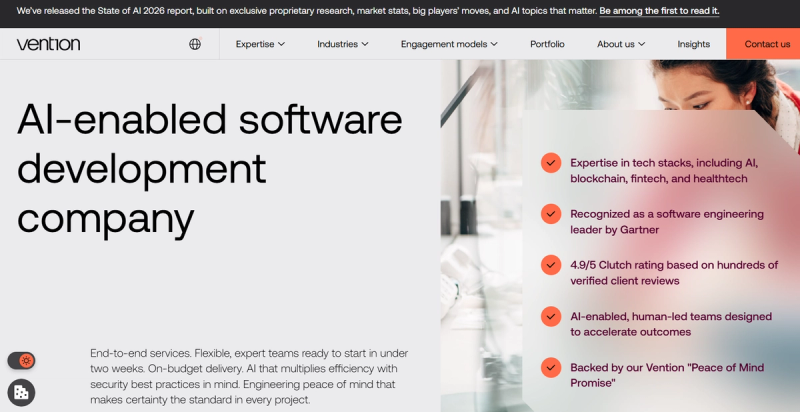Expand the Industries menu

(x=342, y=44)
